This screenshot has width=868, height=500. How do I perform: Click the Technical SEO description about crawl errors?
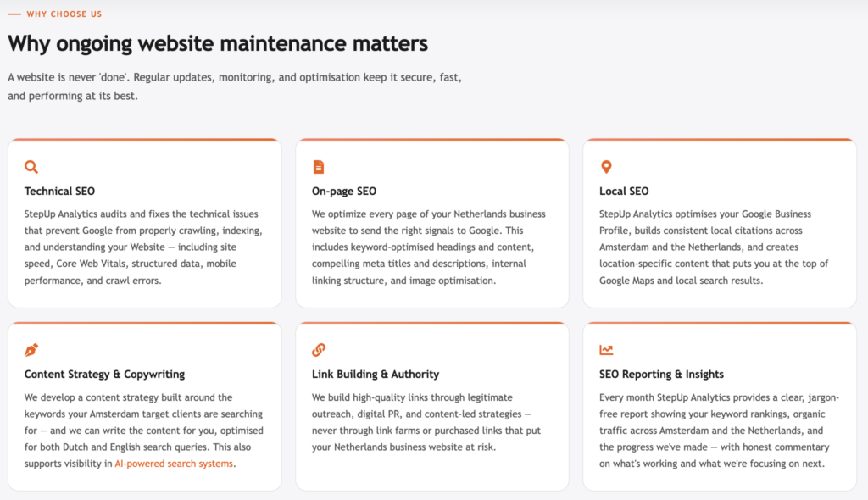tap(144, 247)
